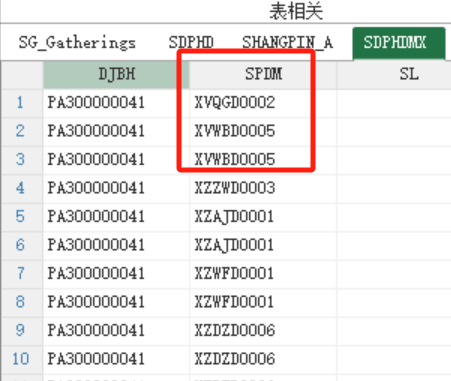Click the active SDPHDMX tab
This screenshot has height=381, width=451.
(399, 43)
